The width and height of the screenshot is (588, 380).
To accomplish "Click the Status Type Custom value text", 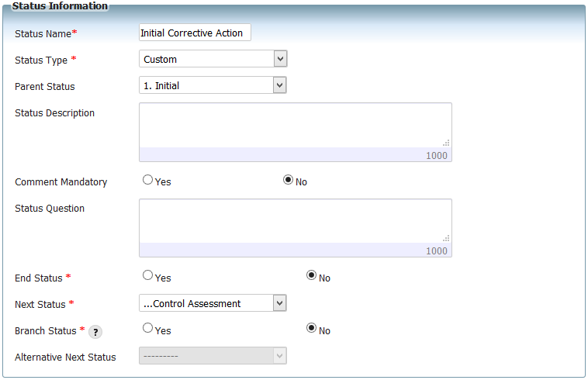I will [x=160, y=60].
